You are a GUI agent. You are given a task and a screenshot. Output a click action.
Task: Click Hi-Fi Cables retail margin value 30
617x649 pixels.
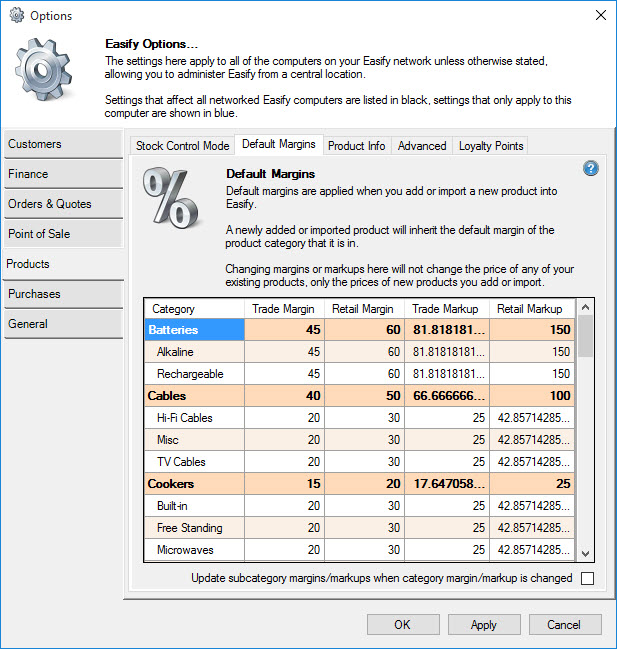click(364, 418)
